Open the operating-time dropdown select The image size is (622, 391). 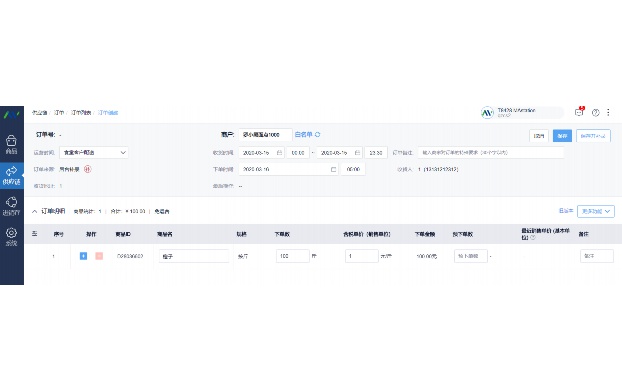click(94, 153)
